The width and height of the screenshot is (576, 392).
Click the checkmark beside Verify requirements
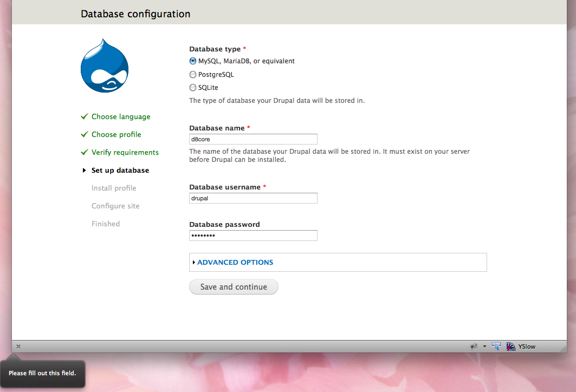tap(85, 152)
